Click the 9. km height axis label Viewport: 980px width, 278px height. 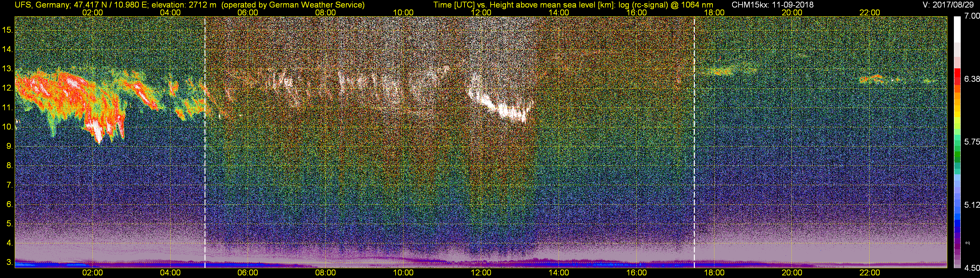point(9,146)
